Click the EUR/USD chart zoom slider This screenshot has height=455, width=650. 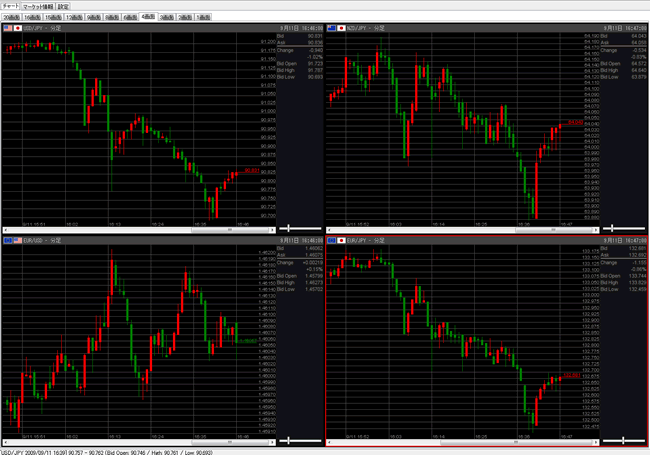click(x=300, y=440)
